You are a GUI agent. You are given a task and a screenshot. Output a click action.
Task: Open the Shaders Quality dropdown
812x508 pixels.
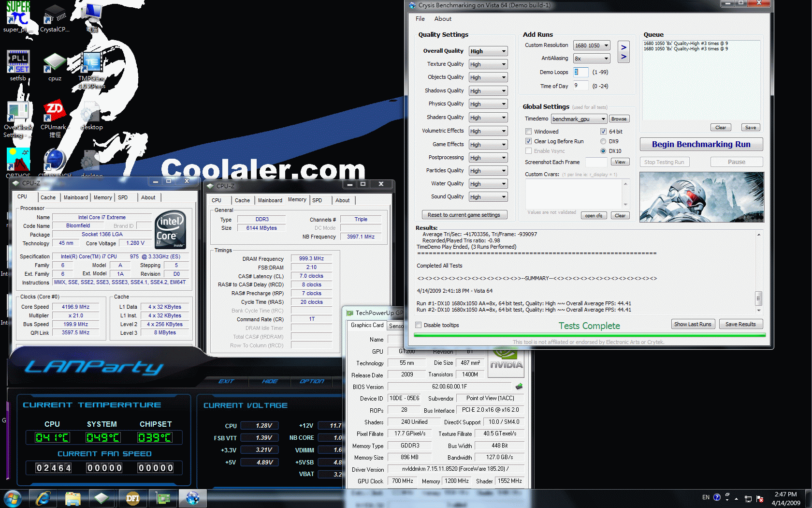point(488,118)
